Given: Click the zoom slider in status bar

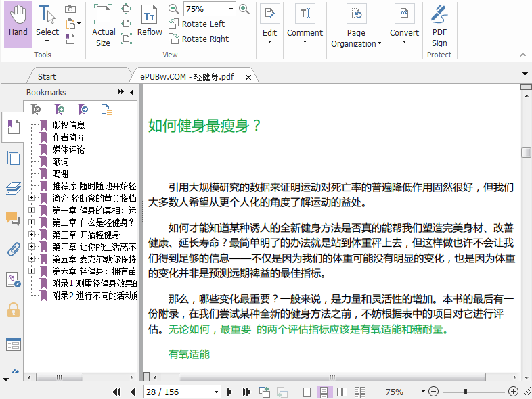Looking at the screenshot, I should [473, 392].
